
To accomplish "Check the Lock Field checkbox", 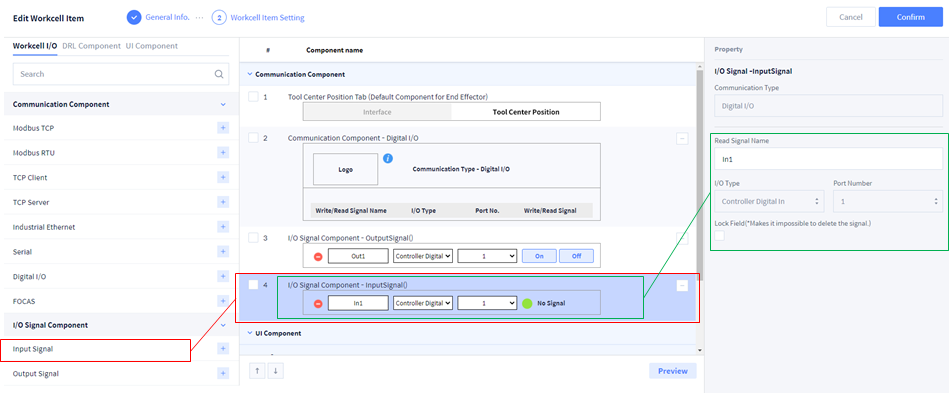I will click(x=719, y=236).
